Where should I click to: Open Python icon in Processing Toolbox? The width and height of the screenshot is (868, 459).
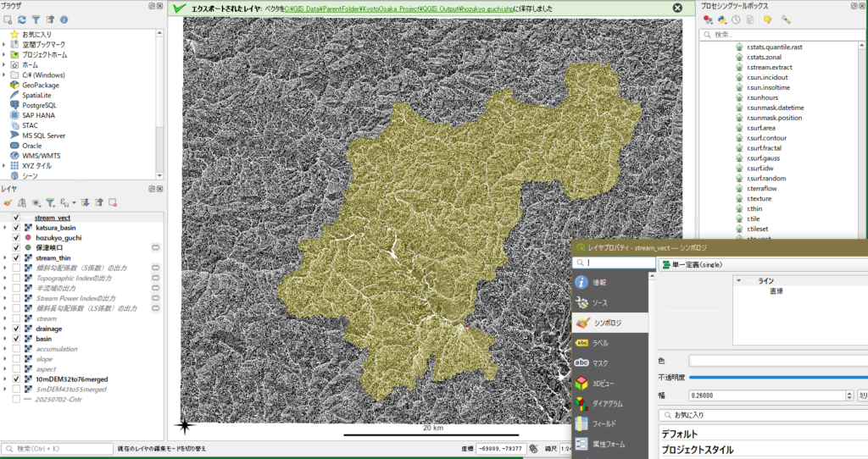tap(721, 19)
